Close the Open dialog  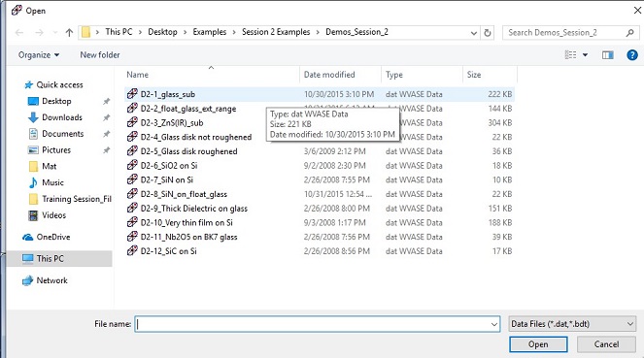[636, 11]
